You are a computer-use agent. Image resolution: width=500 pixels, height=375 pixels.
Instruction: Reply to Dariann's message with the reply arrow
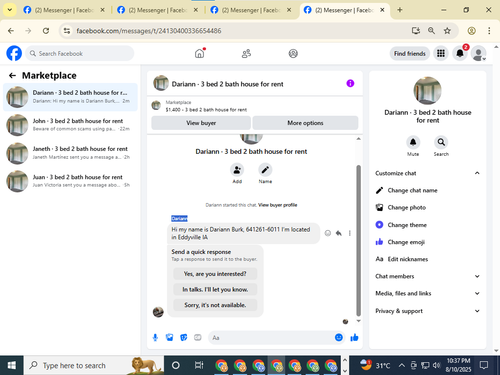pyautogui.click(x=339, y=233)
